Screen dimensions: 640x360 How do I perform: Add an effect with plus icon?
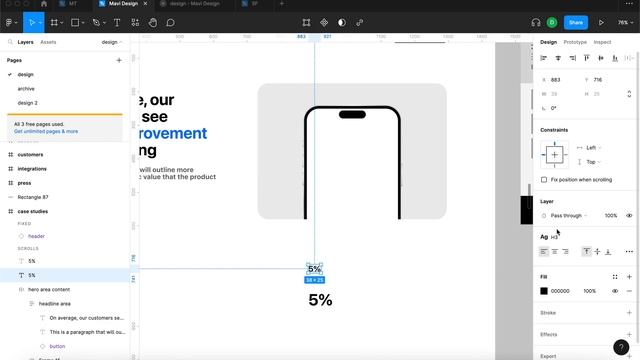click(629, 334)
